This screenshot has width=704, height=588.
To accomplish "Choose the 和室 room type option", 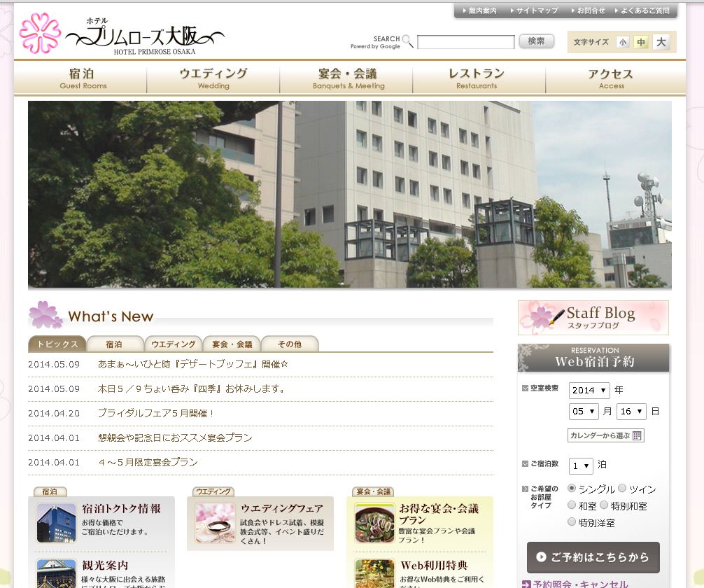I will pyautogui.click(x=572, y=505).
